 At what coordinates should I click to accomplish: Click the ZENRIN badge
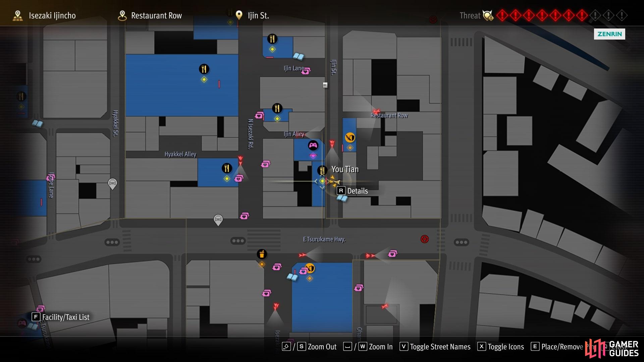click(x=609, y=34)
